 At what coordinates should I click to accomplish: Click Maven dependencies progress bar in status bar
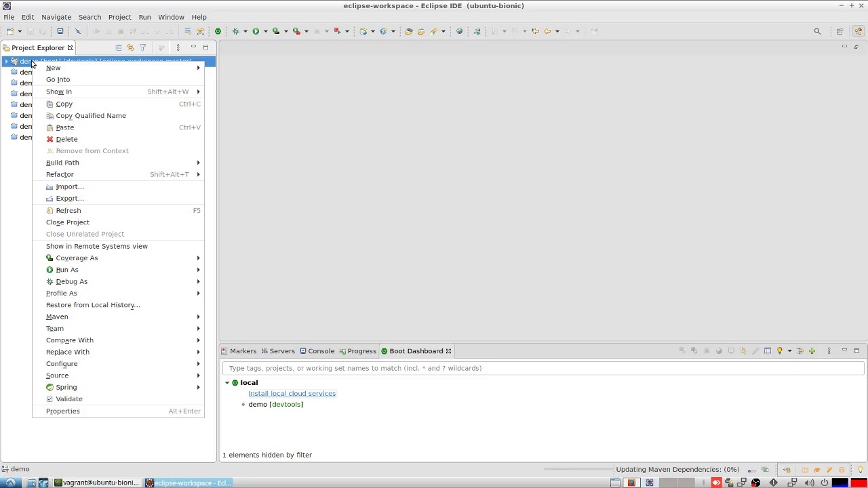click(x=578, y=469)
